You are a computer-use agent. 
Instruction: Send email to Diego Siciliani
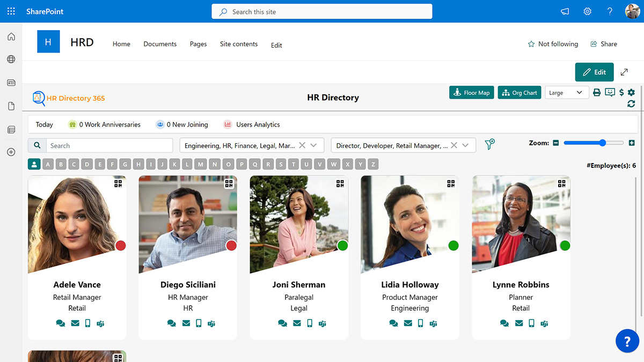tap(186, 323)
